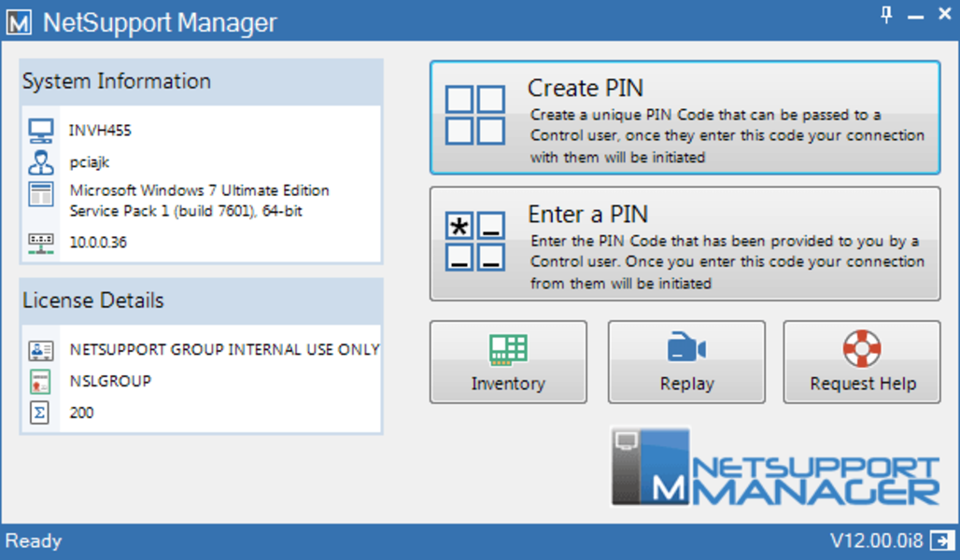Image resolution: width=960 pixels, height=560 pixels.
Task: Minimize the NetSupport Manager window
Action: coord(916,15)
